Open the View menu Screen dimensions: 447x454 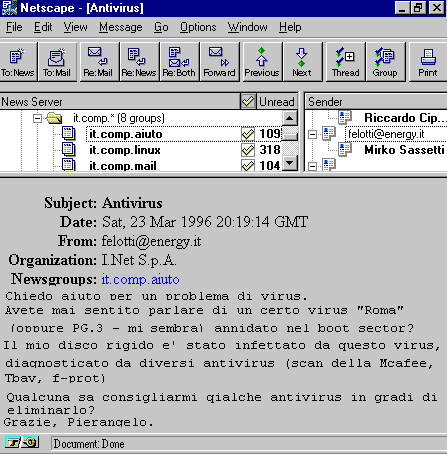[75, 27]
